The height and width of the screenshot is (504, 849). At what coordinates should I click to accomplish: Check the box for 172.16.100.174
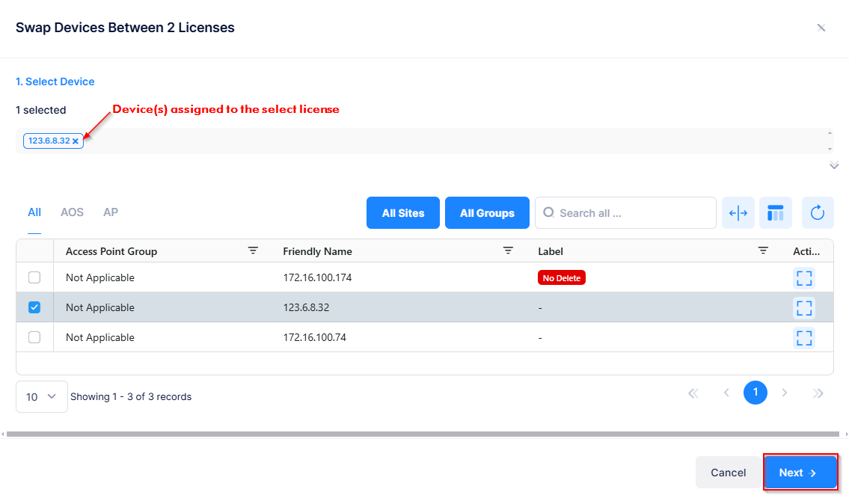[34, 277]
